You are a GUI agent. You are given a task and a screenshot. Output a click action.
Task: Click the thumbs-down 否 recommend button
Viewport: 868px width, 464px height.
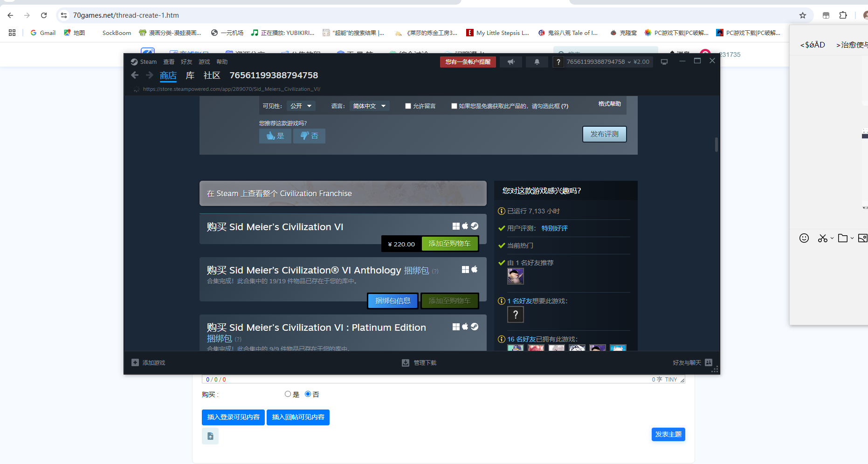coord(309,136)
